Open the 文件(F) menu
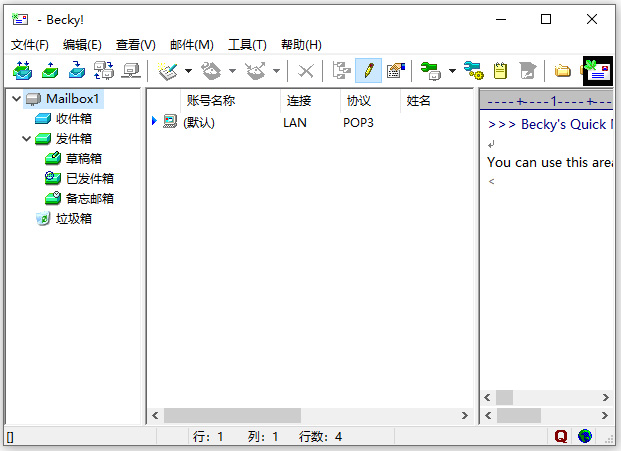621x451 pixels. click(30, 45)
